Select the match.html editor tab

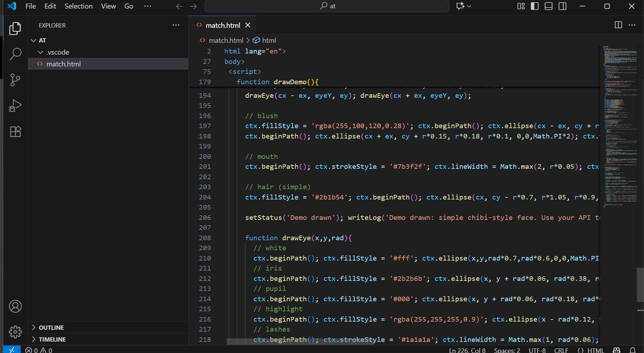(222, 25)
